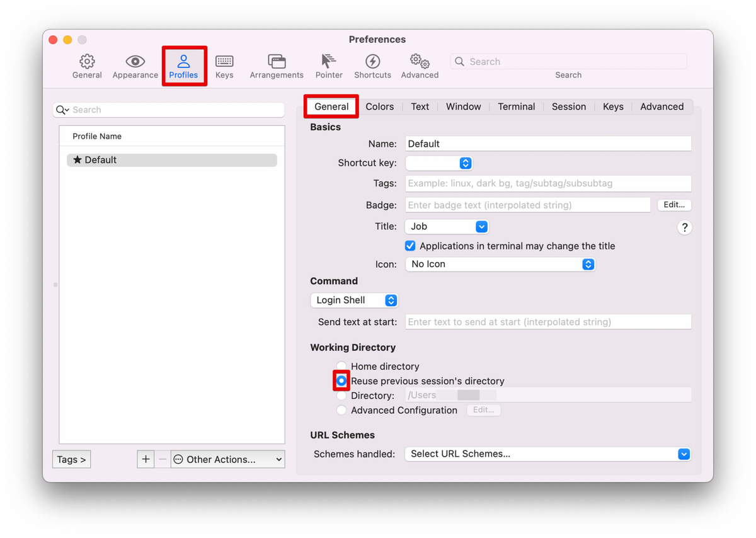The image size is (756, 538).
Task: Switch to the Terminal tab
Action: (516, 106)
